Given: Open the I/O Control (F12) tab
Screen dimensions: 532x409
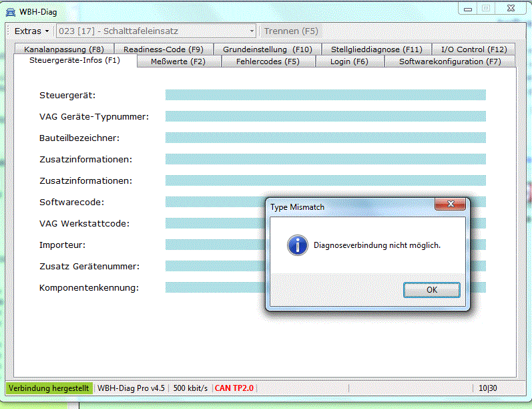Looking at the screenshot, I should point(474,49).
